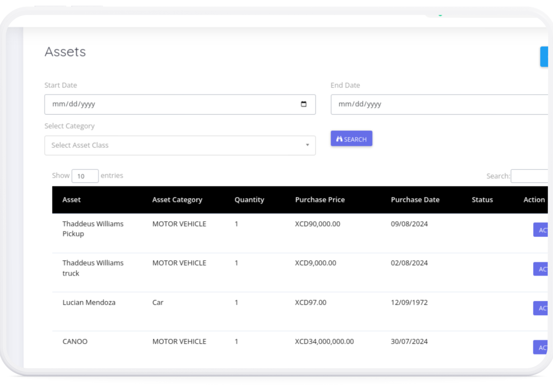Sort by Asset Category column header

(177, 200)
